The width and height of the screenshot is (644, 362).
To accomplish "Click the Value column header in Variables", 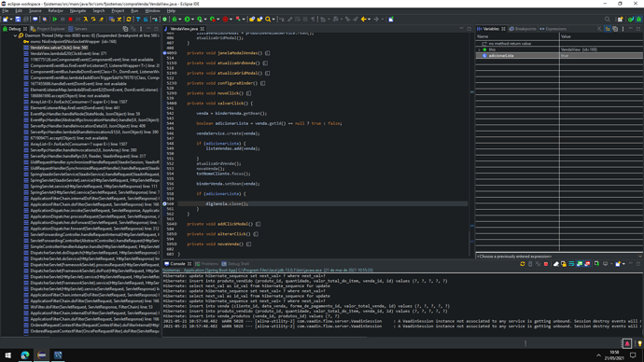I will pyautogui.click(x=601, y=36).
